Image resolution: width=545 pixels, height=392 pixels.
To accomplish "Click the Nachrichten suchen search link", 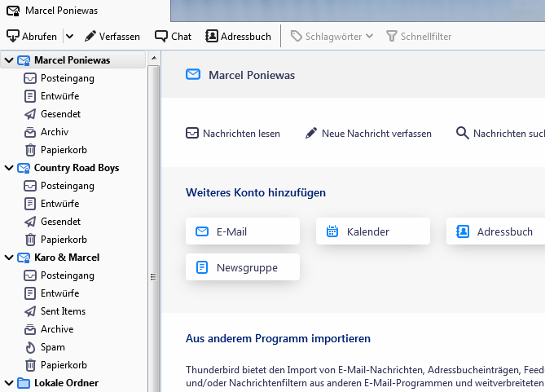I will point(500,133).
